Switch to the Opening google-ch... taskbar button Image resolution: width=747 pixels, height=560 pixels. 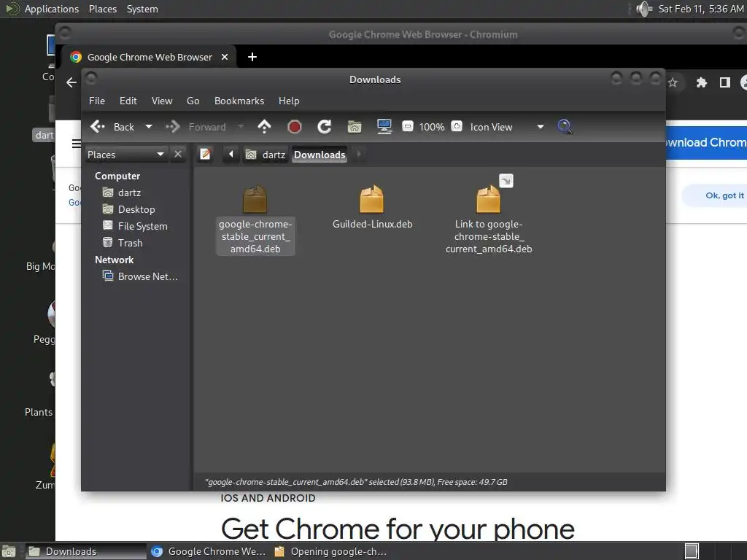click(331, 551)
